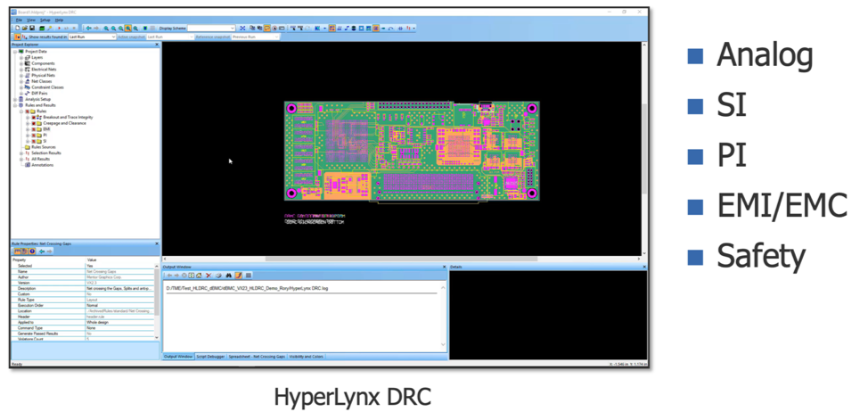Image resolution: width=868 pixels, height=412 pixels.
Task: Toggle the Rules folder checkbox
Action: click(27, 111)
